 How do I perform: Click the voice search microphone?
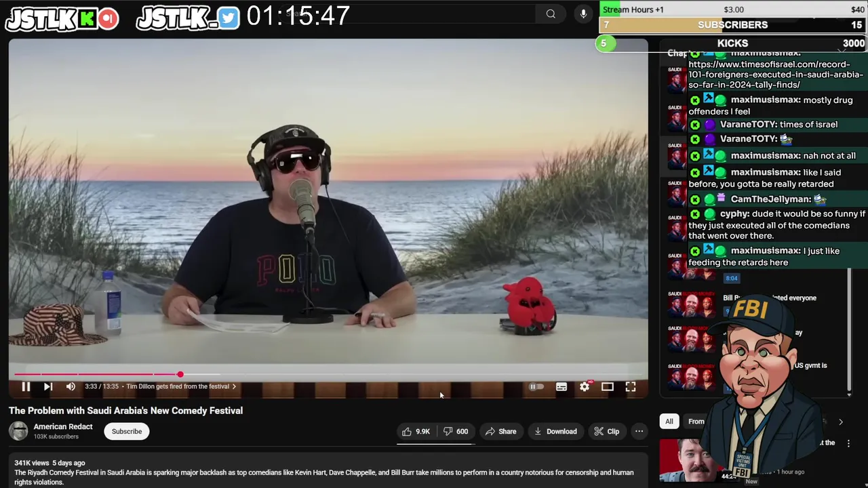tap(583, 14)
